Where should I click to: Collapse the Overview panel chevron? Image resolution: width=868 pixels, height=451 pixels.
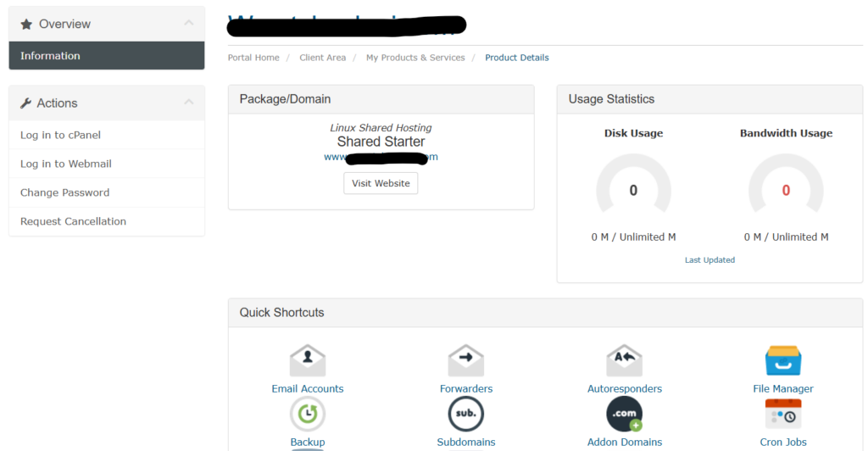[x=189, y=23]
